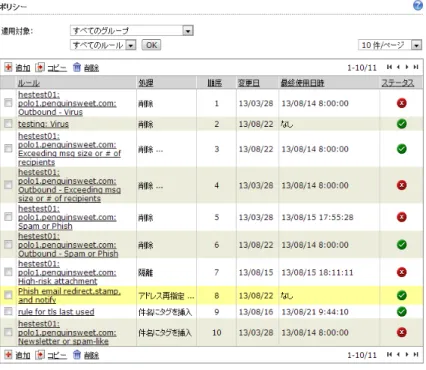426x370 pixels.
Task: Go to last page in bottom pager
Action: (x=416, y=354)
